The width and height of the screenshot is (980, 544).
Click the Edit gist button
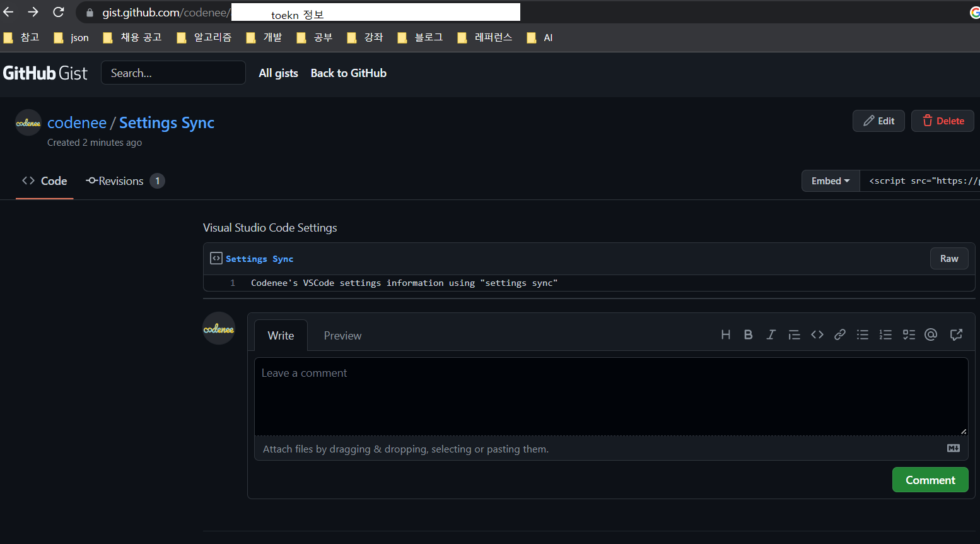coord(878,121)
